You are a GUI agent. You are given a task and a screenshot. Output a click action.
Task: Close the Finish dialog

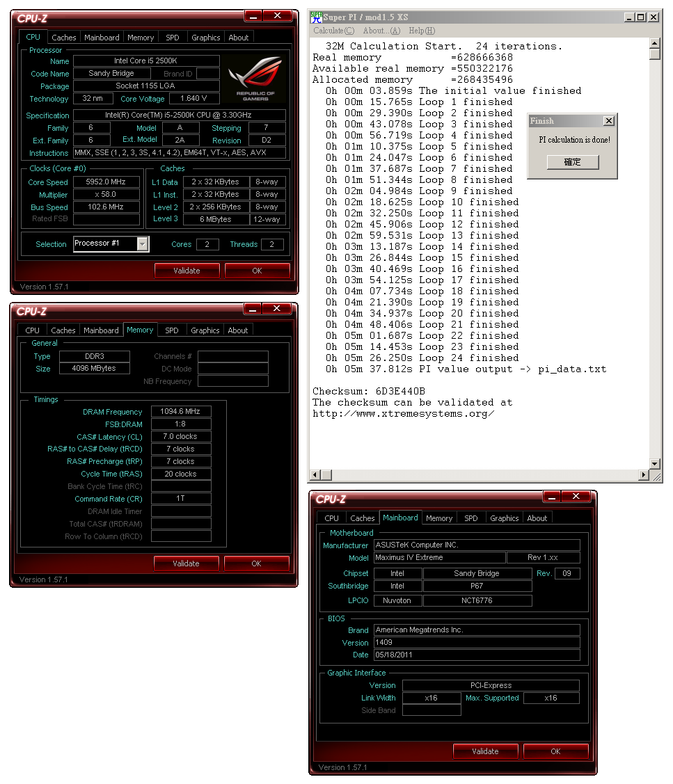(608, 121)
